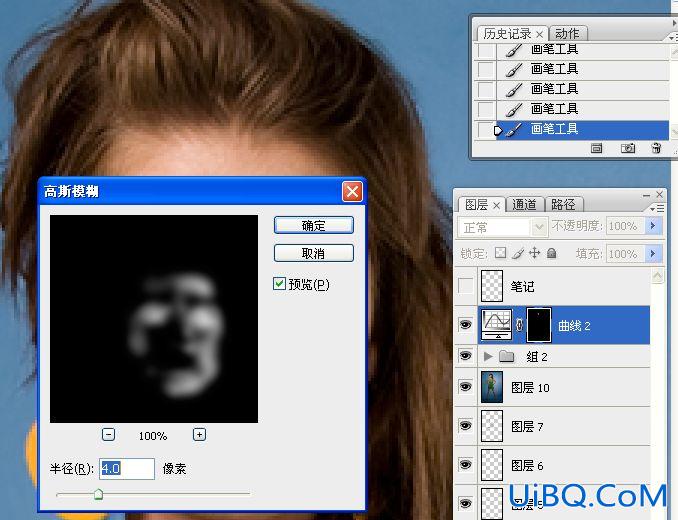This screenshot has height=520, width=678.
Task: Click the blur preview image area
Action: (154, 319)
